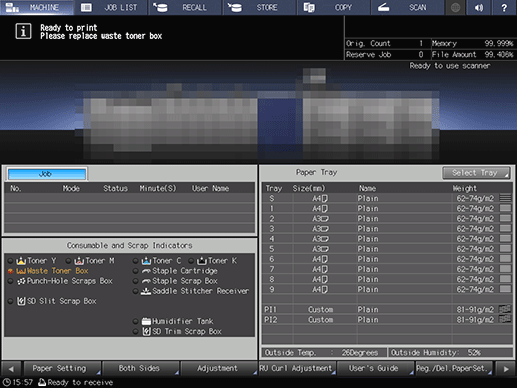
Task: Click the Waste Toner Box icon
Action: point(21,271)
